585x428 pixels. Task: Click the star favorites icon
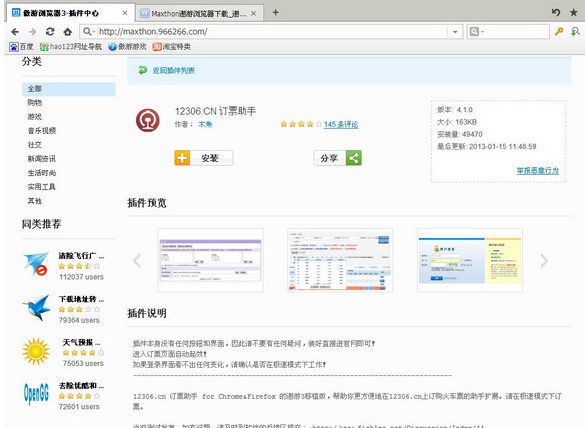(573, 12)
